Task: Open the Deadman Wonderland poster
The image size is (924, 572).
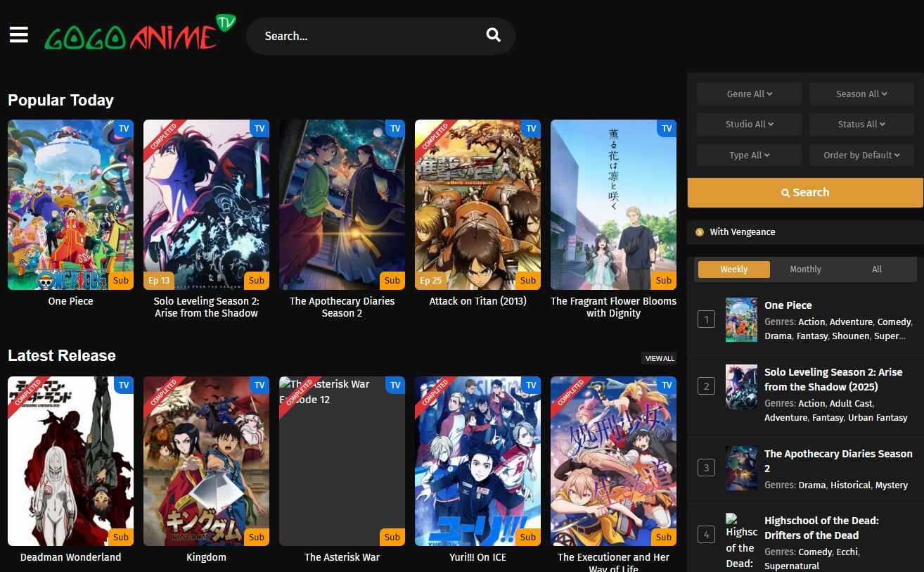Action: click(70, 461)
